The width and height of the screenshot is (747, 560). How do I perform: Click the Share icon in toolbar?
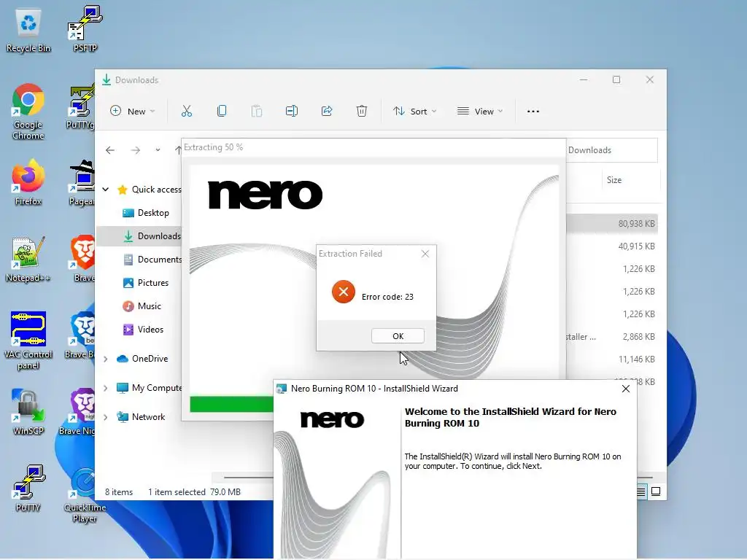click(x=327, y=111)
